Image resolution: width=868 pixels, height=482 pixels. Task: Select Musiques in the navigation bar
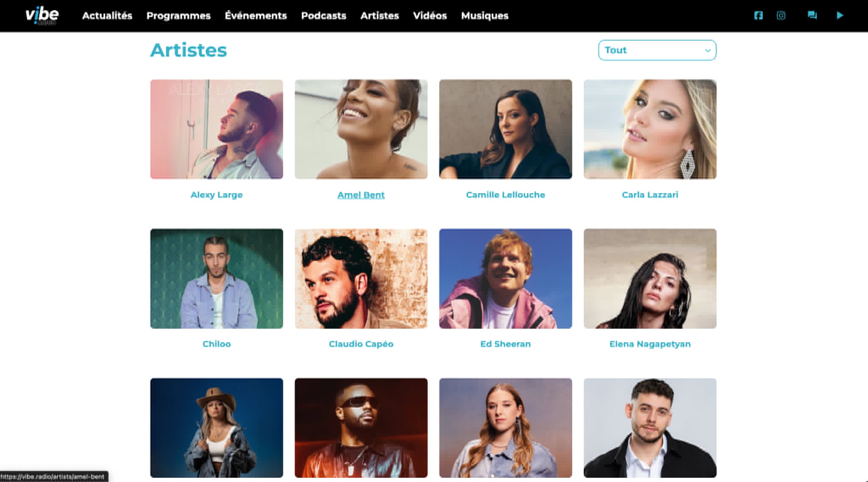pos(484,16)
